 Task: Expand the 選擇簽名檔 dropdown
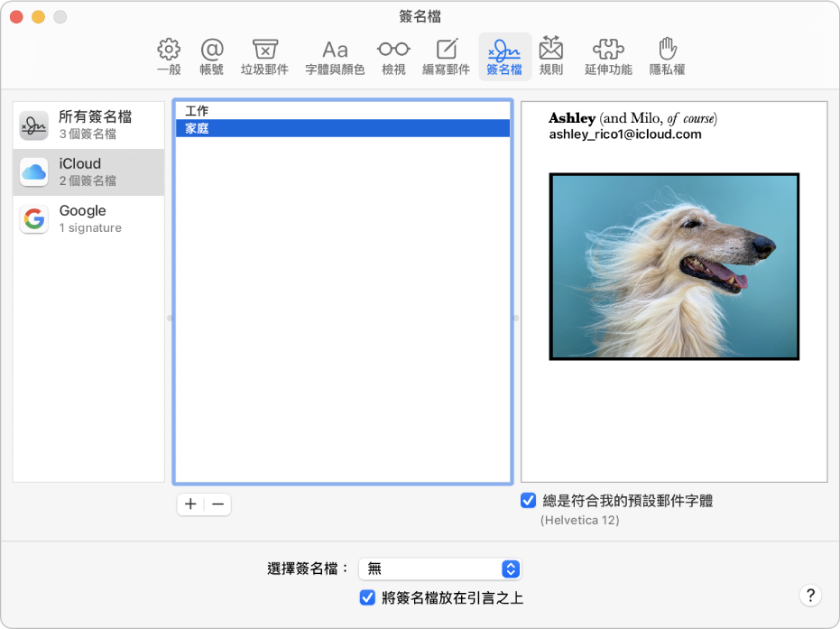pyautogui.click(x=439, y=569)
